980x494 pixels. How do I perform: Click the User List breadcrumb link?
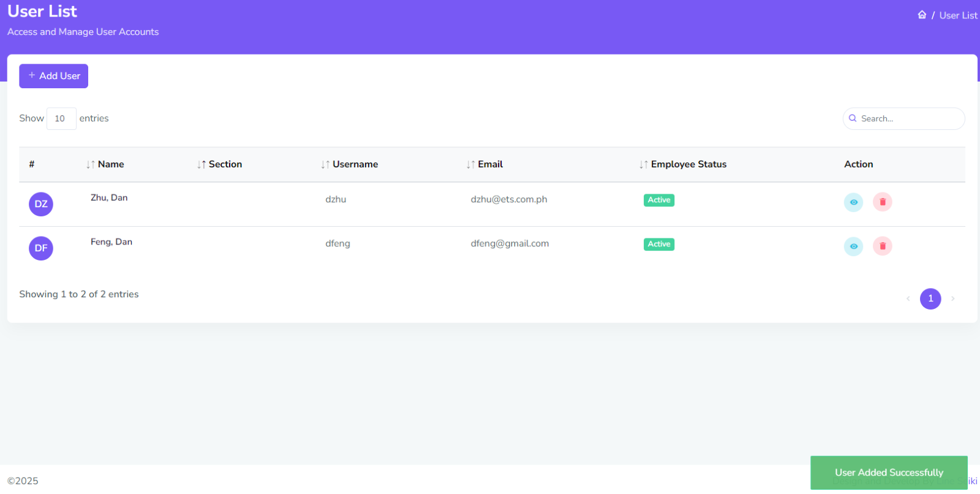[958, 15]
